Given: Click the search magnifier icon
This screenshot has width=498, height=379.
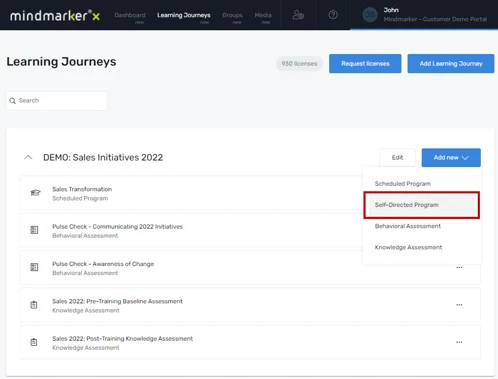Looking at the screenshot, I should [x=13, y=101].
